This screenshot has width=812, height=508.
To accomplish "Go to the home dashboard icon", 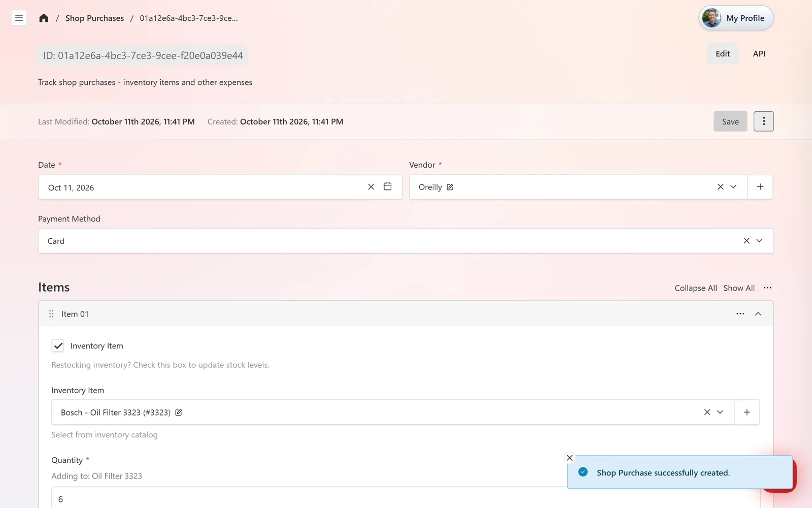I will [44, 18].
